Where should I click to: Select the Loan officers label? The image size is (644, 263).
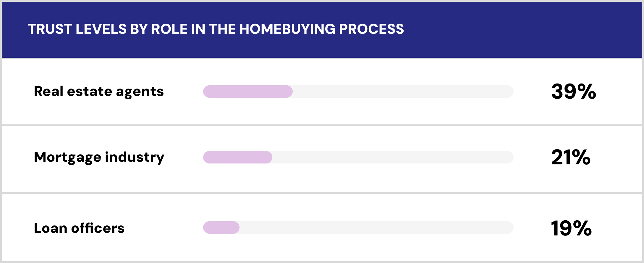pyautogui.click(x=79, y=228)
